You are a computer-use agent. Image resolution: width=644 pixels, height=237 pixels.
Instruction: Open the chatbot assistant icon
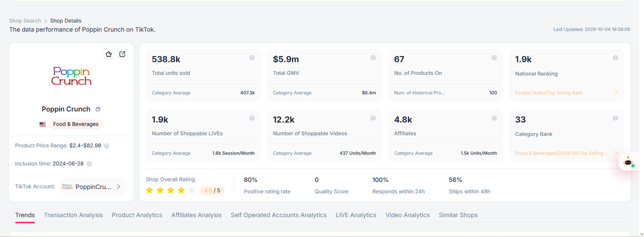(x=628, y=162)
